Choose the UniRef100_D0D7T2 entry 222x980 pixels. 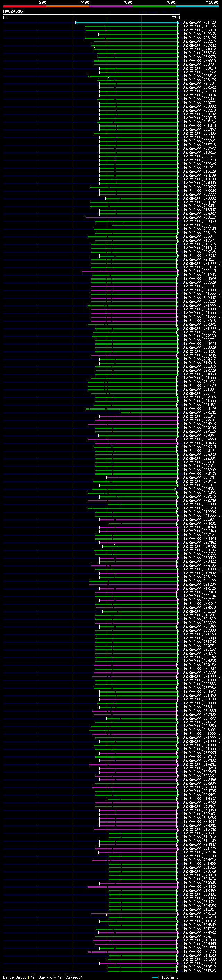[199, 103]
